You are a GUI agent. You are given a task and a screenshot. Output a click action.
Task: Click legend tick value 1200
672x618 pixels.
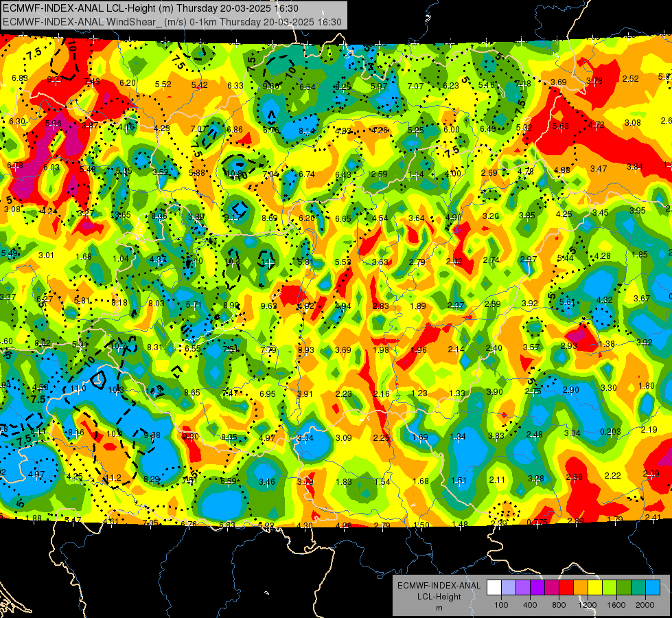[x=587, y=605]
